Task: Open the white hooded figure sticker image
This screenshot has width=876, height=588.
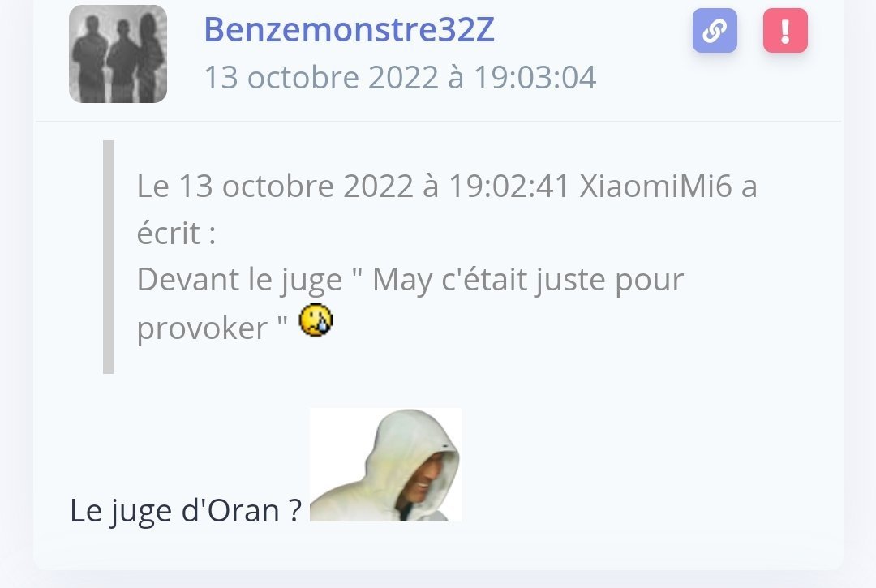Action: (x=385, y=465)
